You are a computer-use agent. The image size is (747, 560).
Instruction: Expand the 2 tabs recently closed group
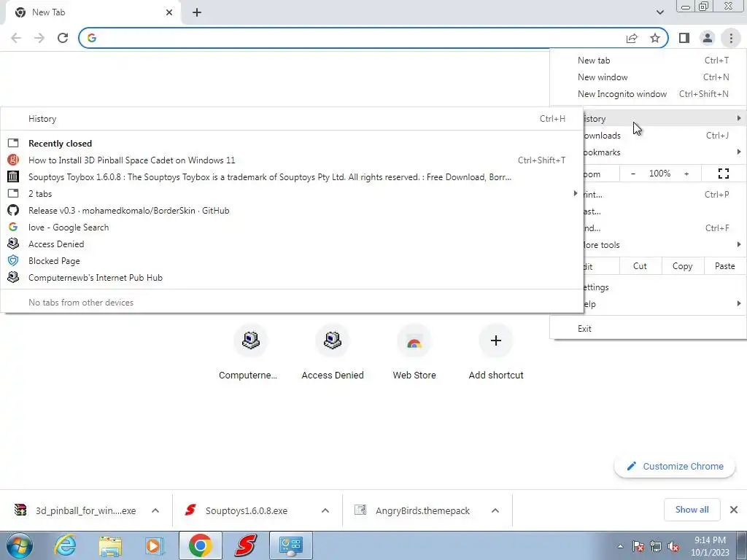(x=292, y=194)
